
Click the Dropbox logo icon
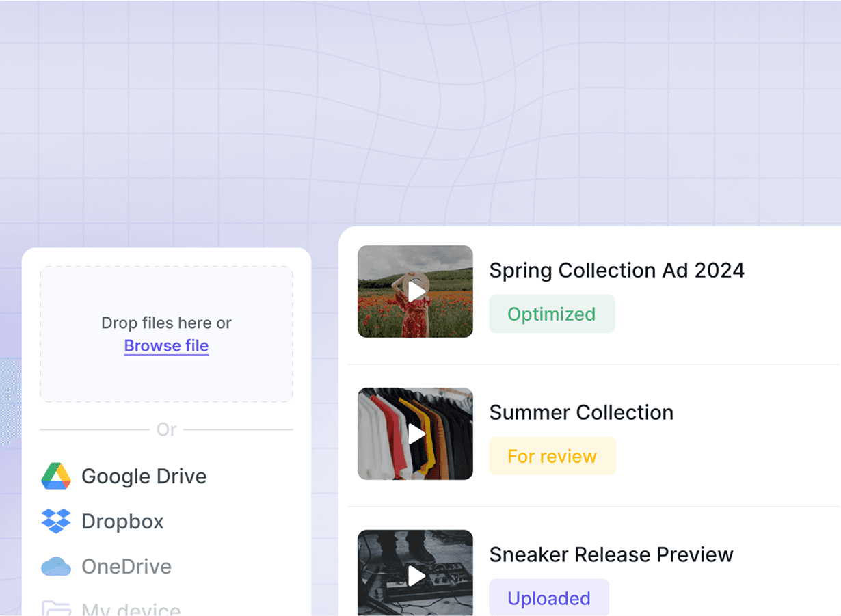click(x=56, y=521)
